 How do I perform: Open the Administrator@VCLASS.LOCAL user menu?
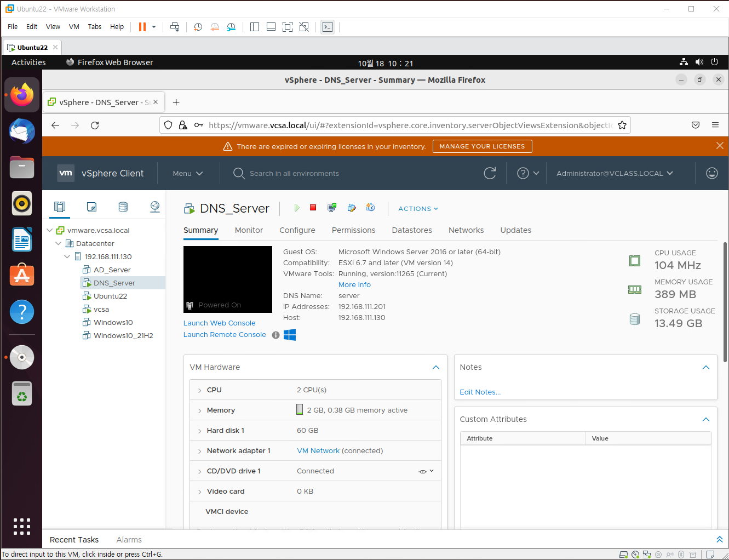point(615,173)
